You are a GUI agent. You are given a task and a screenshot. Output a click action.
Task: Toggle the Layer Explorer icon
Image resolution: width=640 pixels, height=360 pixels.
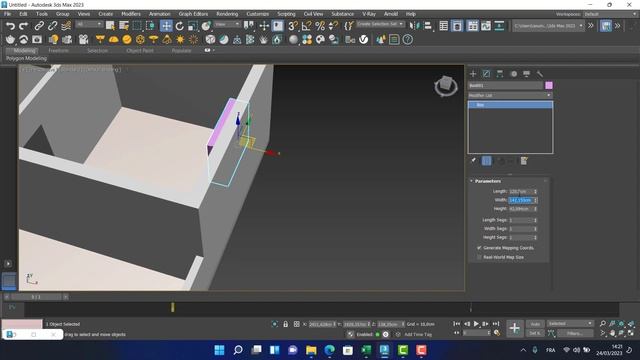(x=457, y=26)
